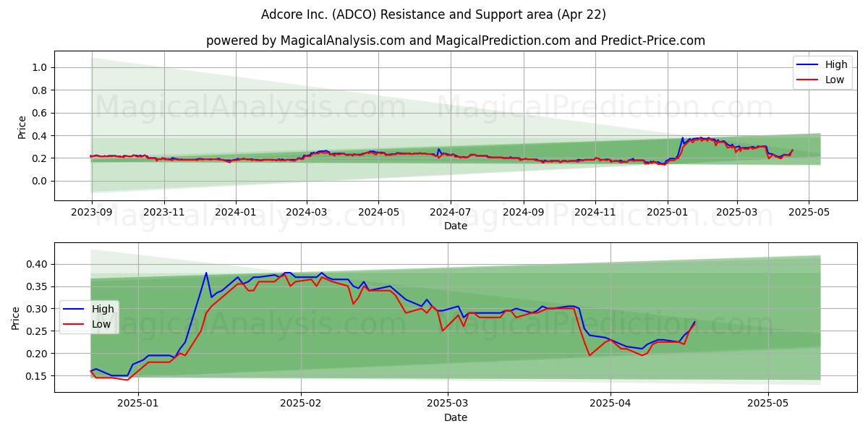
Task: Click the 'Price' axis label of the bottom chart
Action: 16,318
